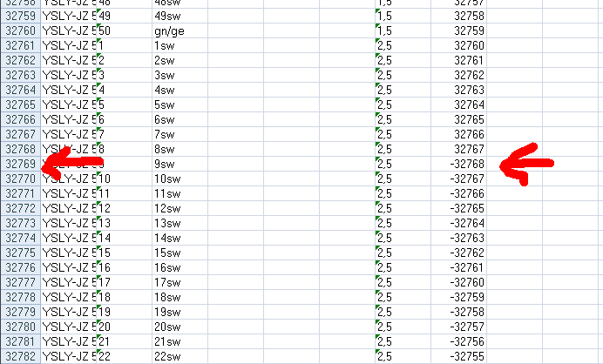Select row header 32769

tap(20, 164)
